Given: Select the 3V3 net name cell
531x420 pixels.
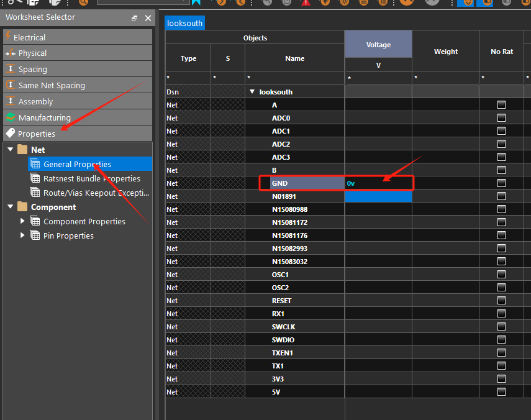Looking at the screenshot, I should pos(294,378).
